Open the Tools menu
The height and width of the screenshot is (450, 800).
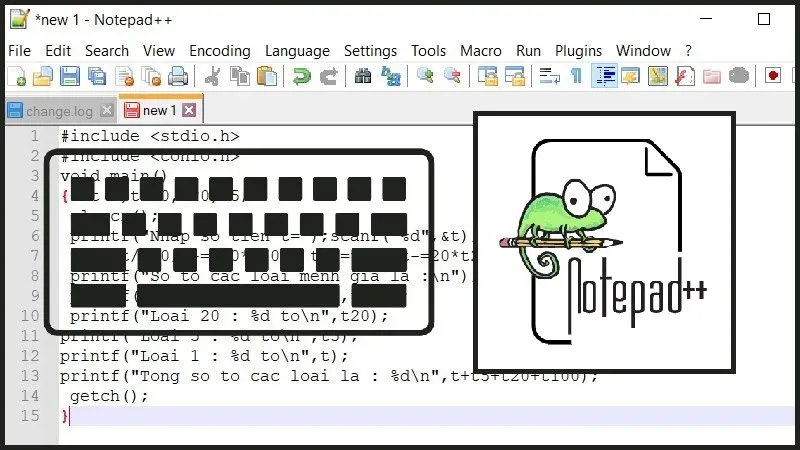click(428, 51)
